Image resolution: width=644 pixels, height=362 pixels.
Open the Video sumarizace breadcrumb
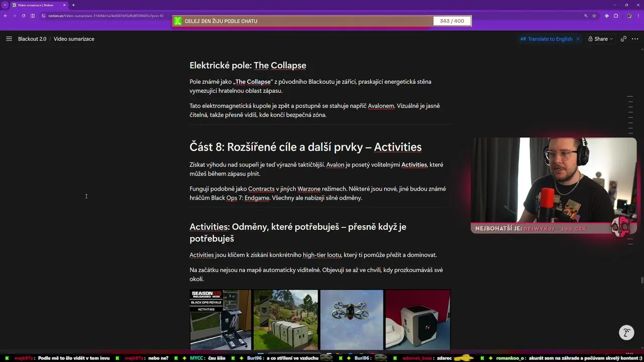pyautogui.click(x=74, y=39)
